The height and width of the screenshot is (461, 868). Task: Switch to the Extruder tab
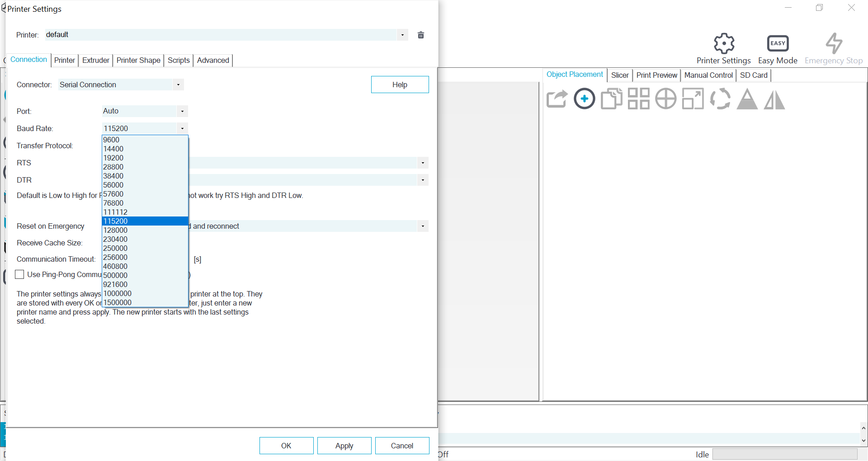tap(95, 60)
